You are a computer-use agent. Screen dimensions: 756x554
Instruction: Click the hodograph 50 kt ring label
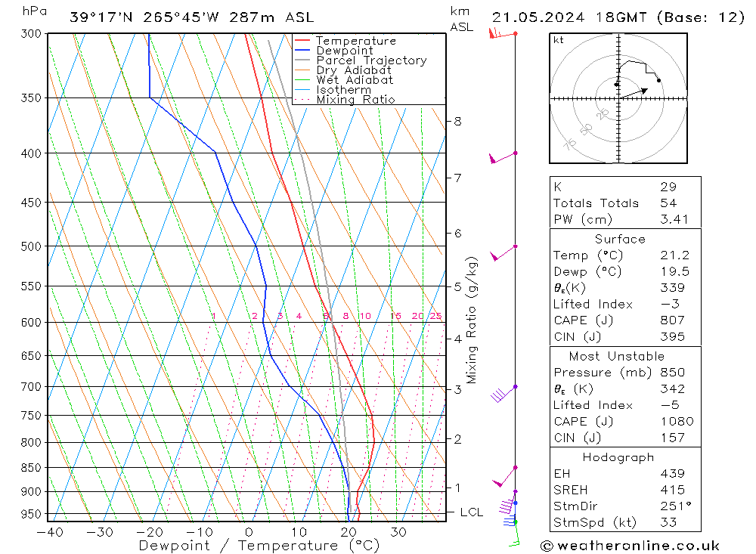click(x=586, y=129)
